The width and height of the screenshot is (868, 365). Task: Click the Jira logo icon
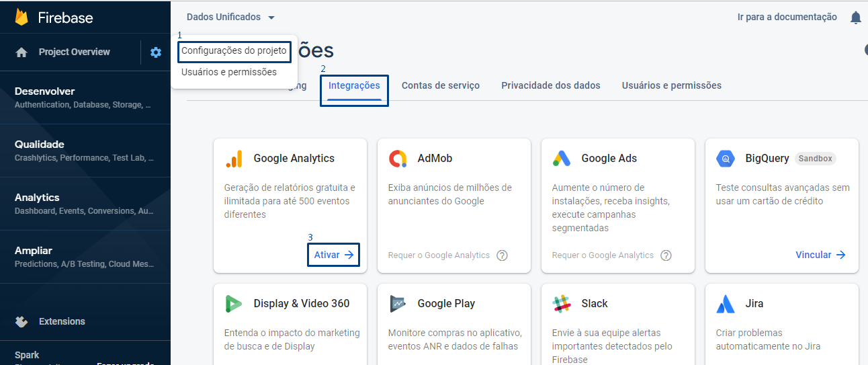coord(726,304)
